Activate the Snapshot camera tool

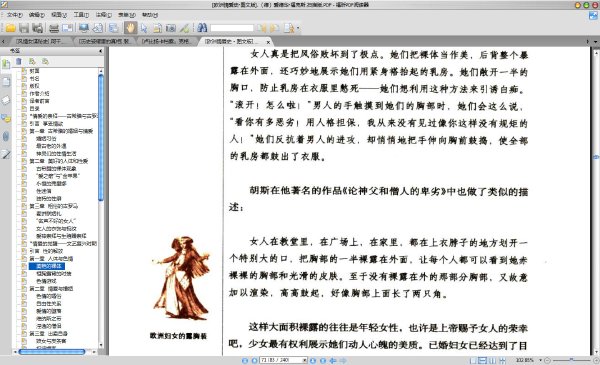click(171, 28)
